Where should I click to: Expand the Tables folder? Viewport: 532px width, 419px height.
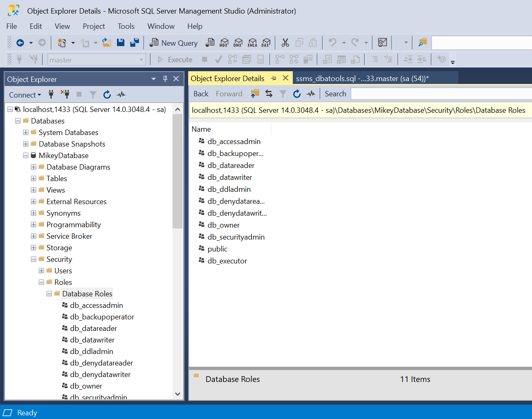click(34, 179)
